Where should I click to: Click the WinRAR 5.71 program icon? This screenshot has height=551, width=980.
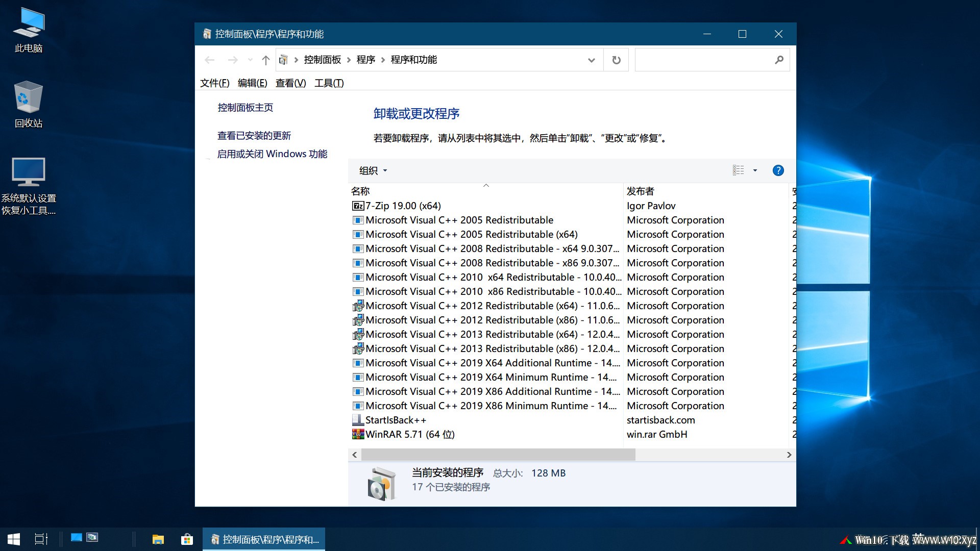point(358,435)
